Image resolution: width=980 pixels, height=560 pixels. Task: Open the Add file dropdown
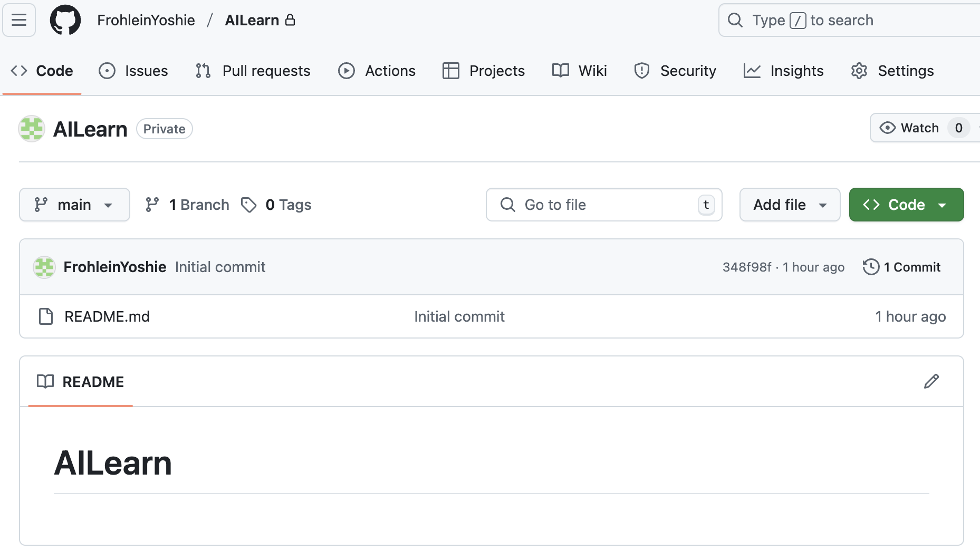pyautogui.click(x=790, y=205)
